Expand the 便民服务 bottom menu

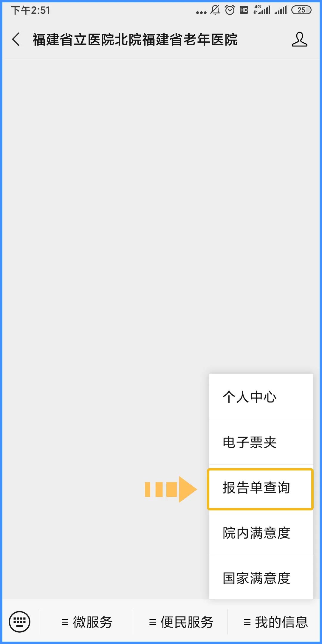click(181, 622)
